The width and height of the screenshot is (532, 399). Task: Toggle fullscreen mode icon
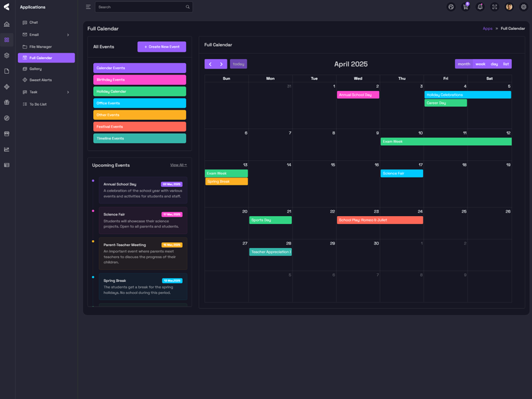coord(495,7)
